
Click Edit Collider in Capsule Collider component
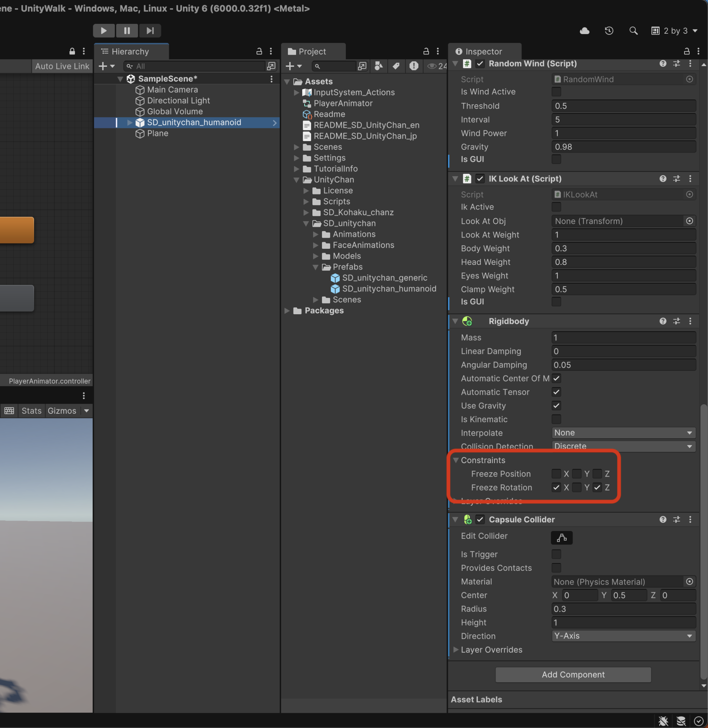[562, 537]
